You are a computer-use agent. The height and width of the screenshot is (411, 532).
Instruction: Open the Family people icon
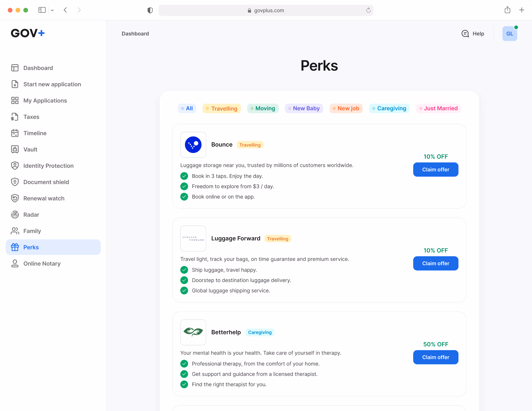point(15,231)
